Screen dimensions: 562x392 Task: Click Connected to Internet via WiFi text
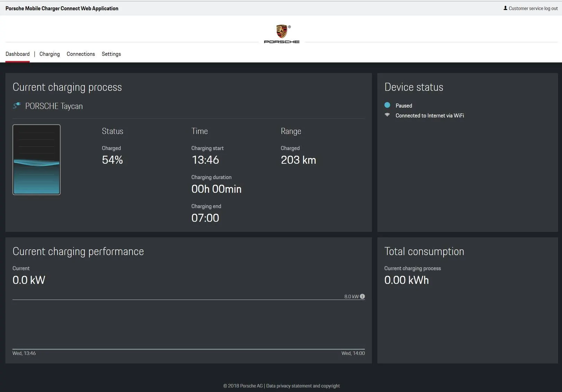(430, 116)
